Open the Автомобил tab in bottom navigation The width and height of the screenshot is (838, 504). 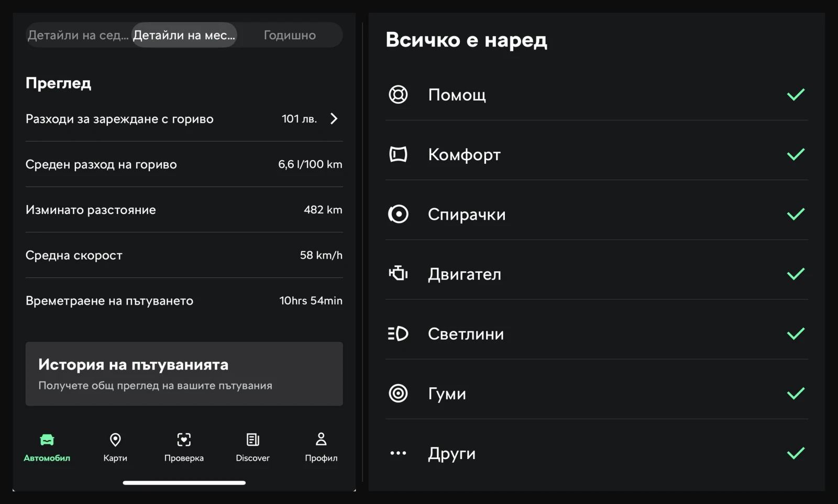click(47, 447)
